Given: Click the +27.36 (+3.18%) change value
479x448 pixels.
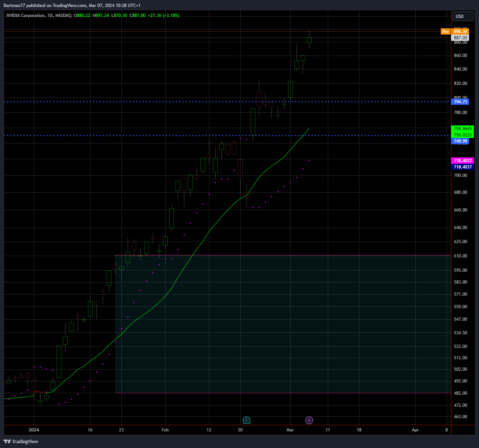Looking at the screenshot, I should click(x=164, y=15).
